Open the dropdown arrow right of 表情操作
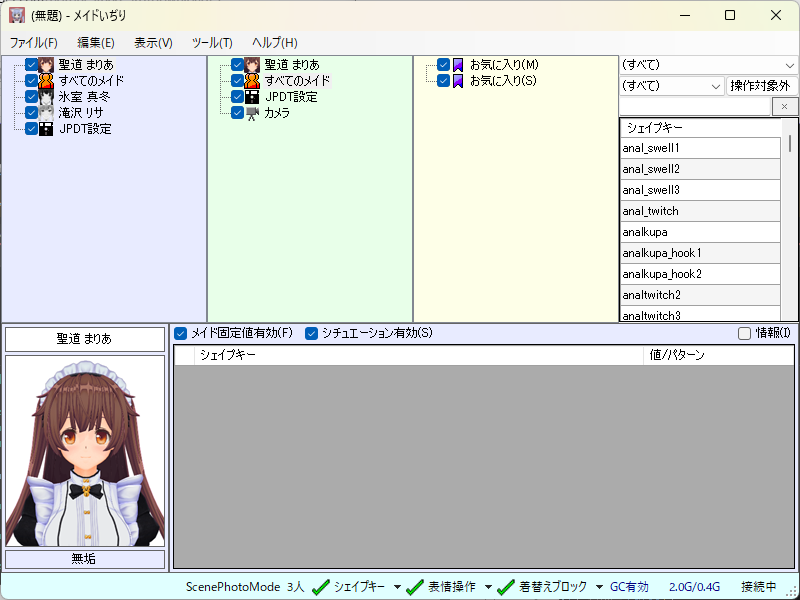Image resolution: width=800 pixels, height=600 pixels. tap(486, 587)
